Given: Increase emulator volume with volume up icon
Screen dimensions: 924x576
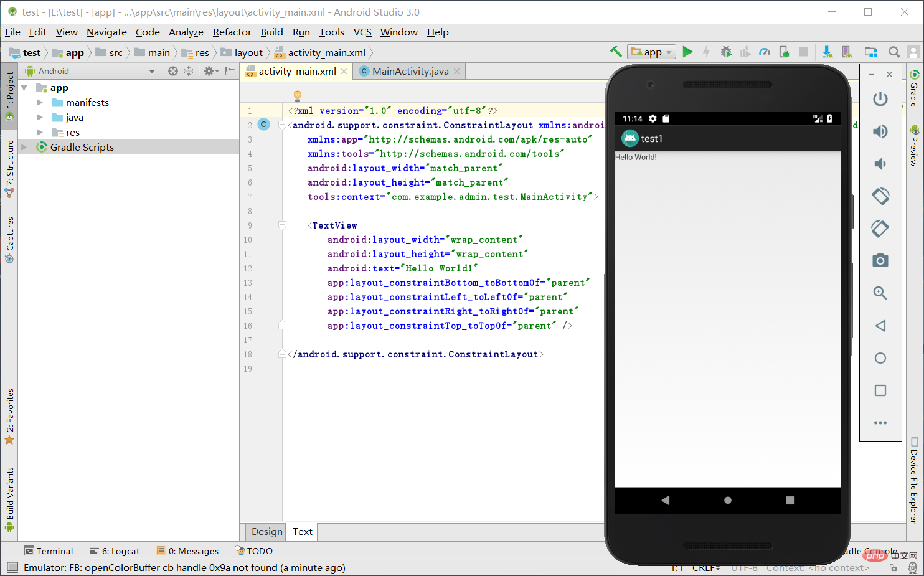Looking at the screenshot, I should click(880, 131).
